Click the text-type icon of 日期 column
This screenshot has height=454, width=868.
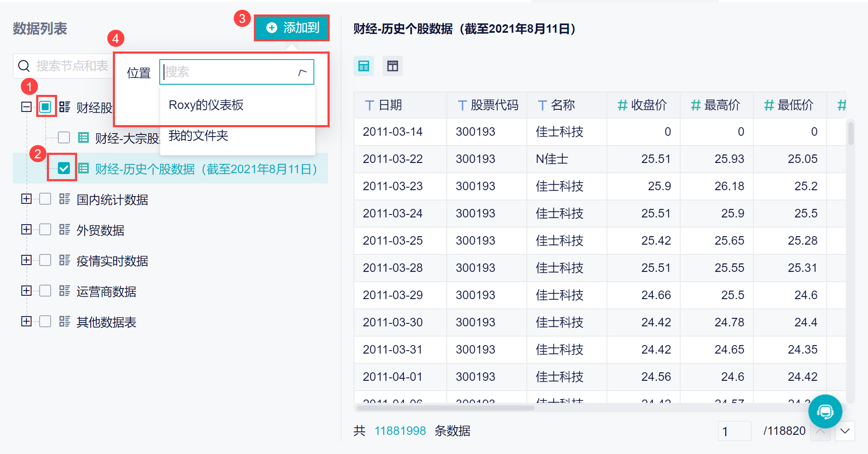pos(370,106)
